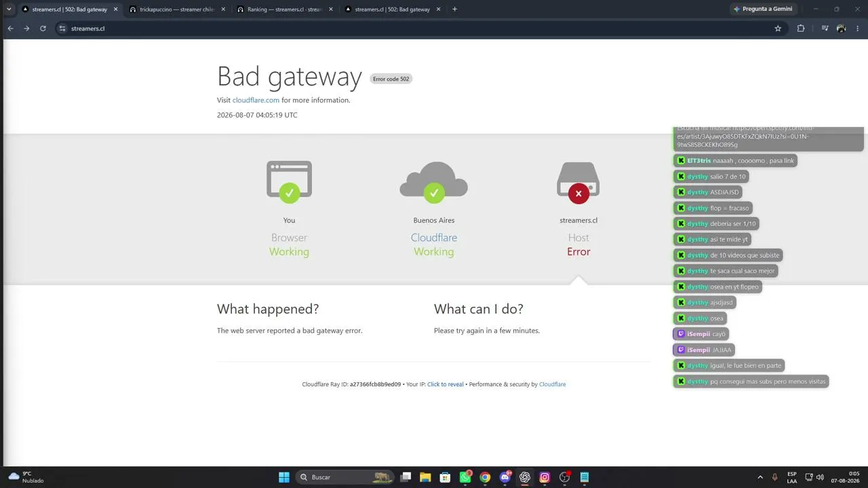The image size is (868, 488).
Task: Follow the cloudflare.com link
Action: click(256, 100)
